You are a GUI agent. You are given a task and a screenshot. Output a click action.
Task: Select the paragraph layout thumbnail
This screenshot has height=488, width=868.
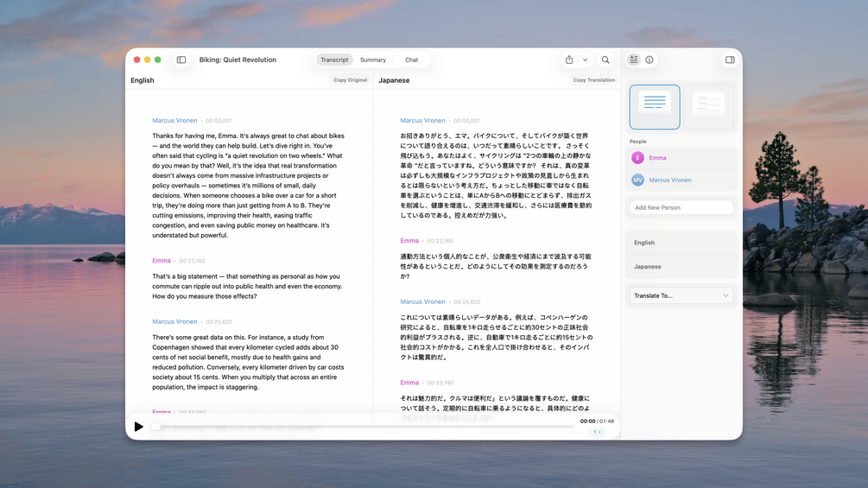coord(655,107)
